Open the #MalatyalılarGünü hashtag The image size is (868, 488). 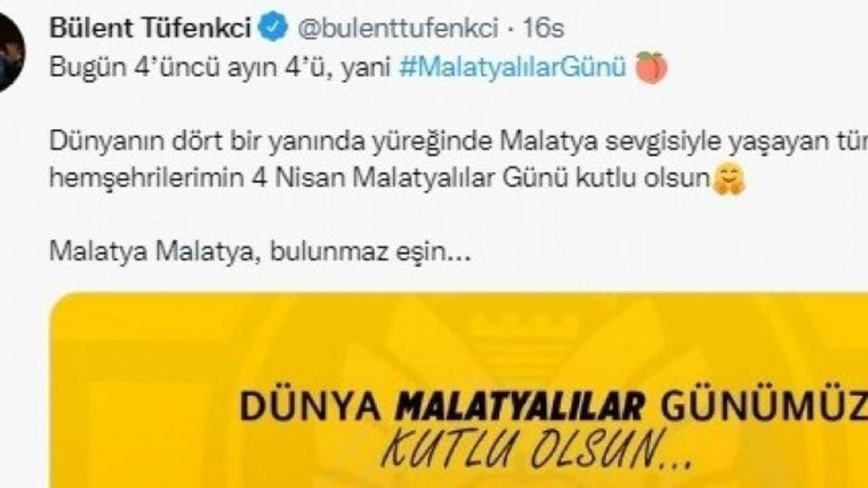coord(513,68)
